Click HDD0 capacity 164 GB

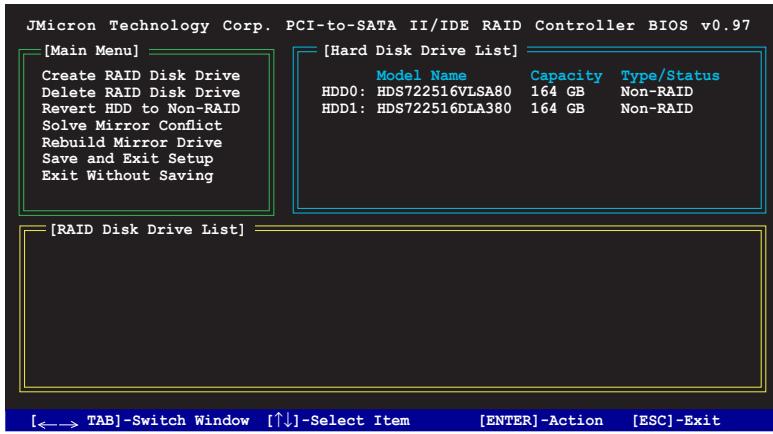pos(557,92)
